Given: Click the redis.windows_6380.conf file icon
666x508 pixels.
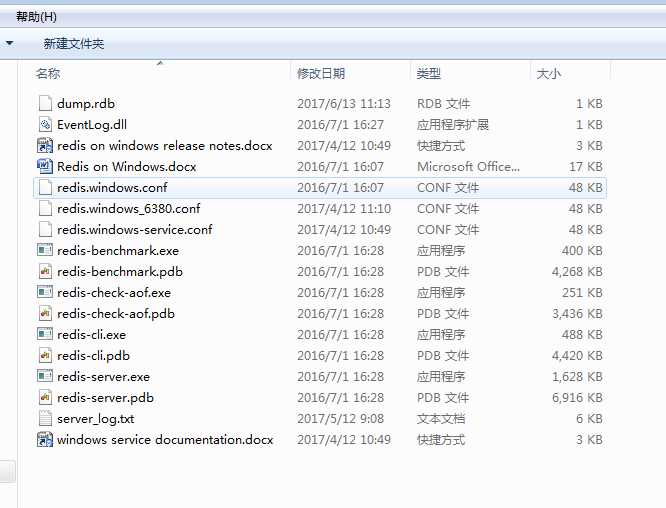Looking at the screenshot, I should click(45, 209).
